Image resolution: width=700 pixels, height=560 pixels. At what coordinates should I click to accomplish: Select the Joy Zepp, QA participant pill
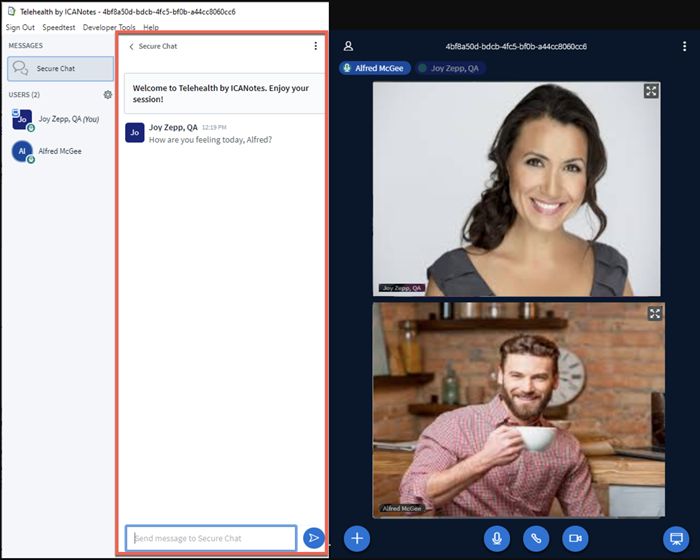[451, 68]
